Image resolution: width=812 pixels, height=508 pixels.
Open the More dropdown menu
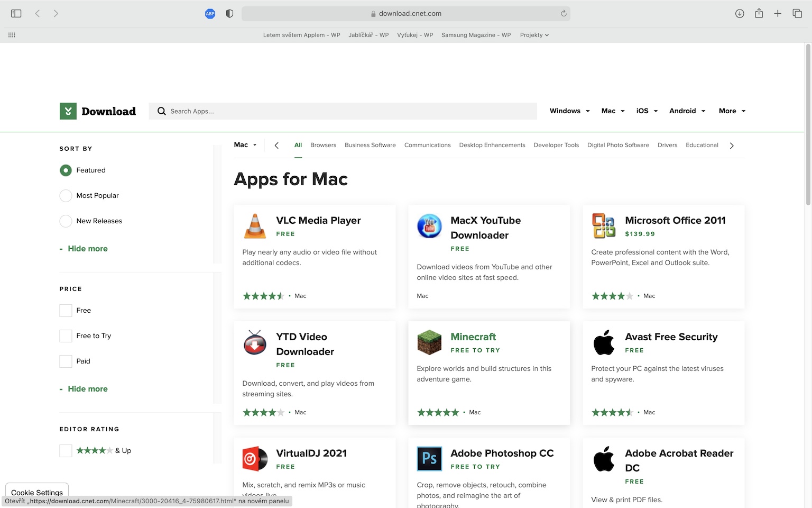[732, 111]
